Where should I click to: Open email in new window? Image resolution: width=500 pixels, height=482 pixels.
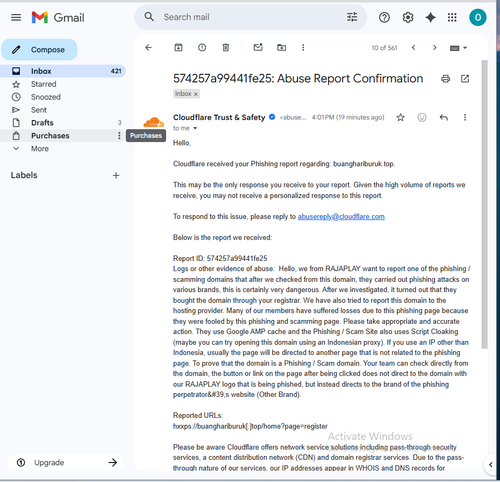coord(465,79)
